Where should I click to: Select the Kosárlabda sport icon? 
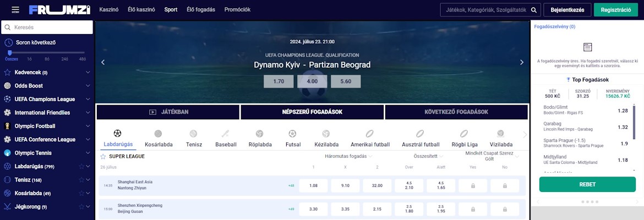pyautogui.click(x=159, y=134)
